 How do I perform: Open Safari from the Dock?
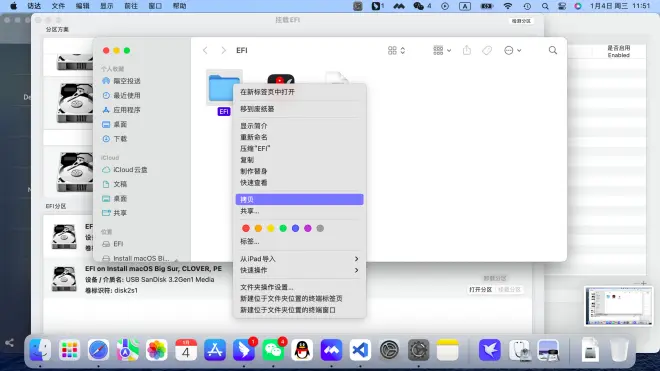[98, 350]
